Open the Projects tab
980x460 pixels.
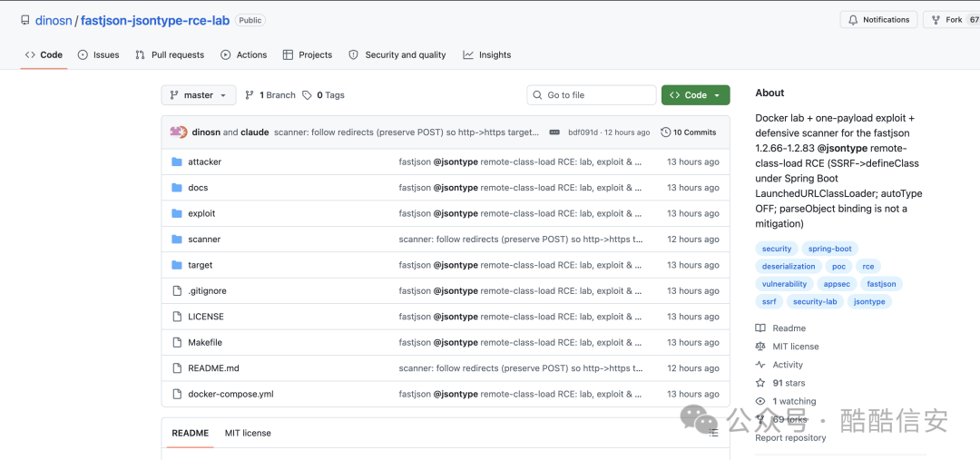[308, 55]
